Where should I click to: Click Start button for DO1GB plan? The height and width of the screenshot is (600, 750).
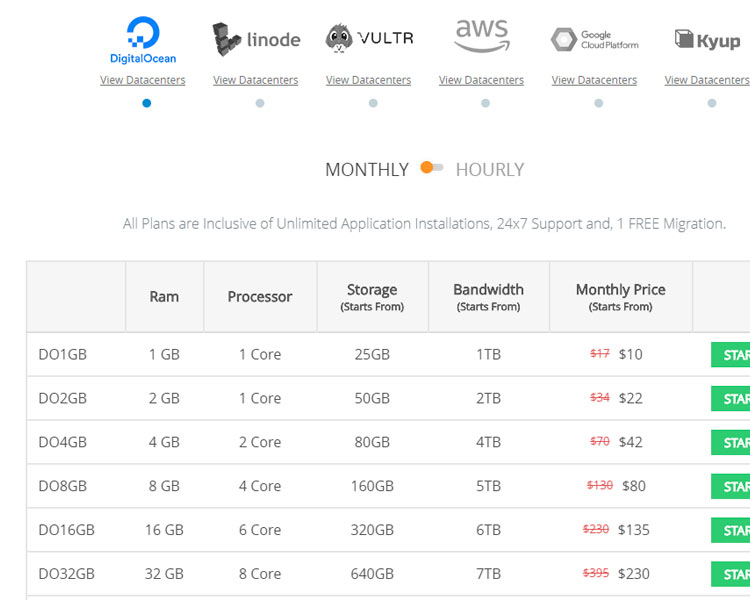pyautogui.click(x=732, y=355)
